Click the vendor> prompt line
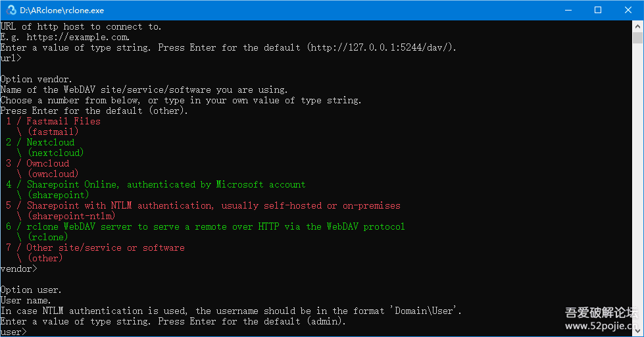 click(x=20, y=269)
